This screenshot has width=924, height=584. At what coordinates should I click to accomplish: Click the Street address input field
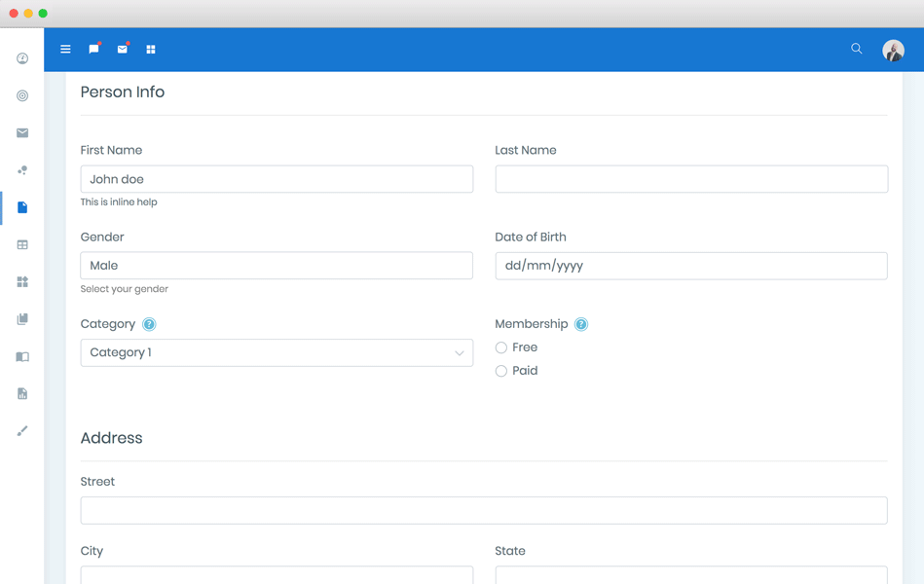(x=483, y=510)
